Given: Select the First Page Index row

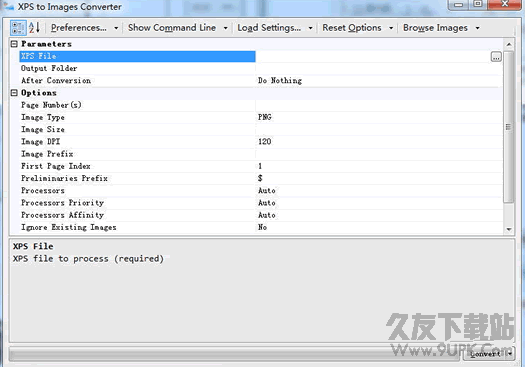Looking at the screenshot, I should click(x=261, y=166).
